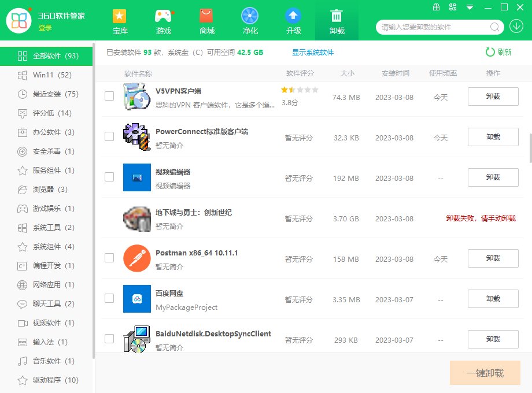Uninstall PowerConnect标准版客户端 via 卸载
Image resolution: width=532 pixels, height=393 pixels.
pos(493,136)
